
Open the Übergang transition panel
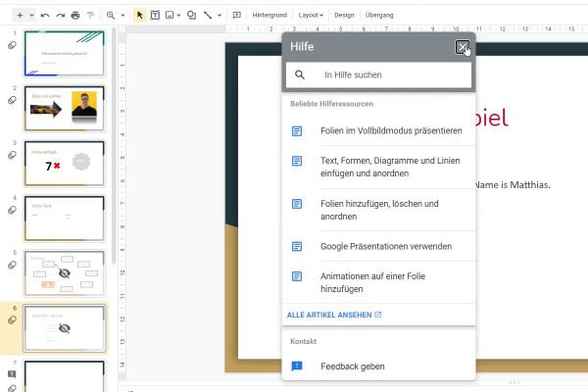point(379,16)
